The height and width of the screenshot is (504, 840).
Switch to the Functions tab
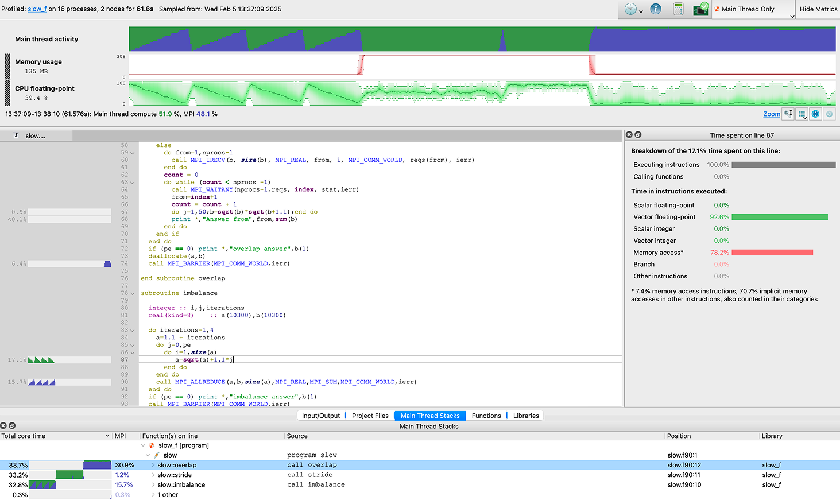(x=486, y=416)
